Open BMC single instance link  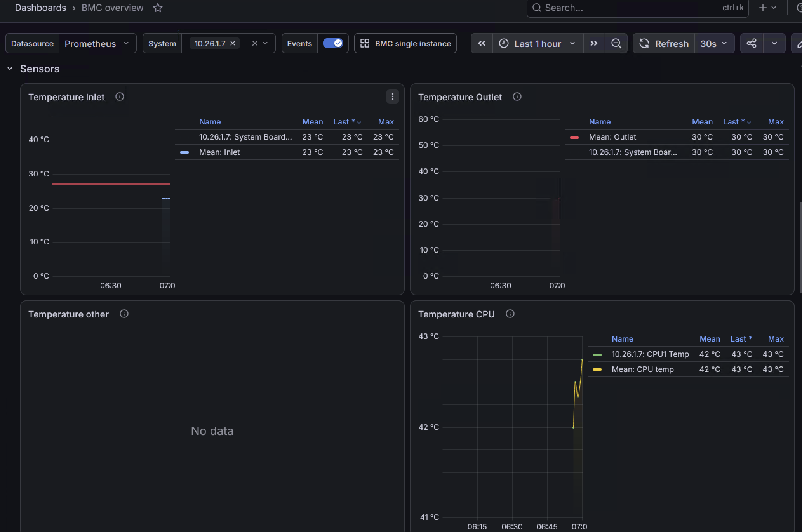(x=405, y=43)
